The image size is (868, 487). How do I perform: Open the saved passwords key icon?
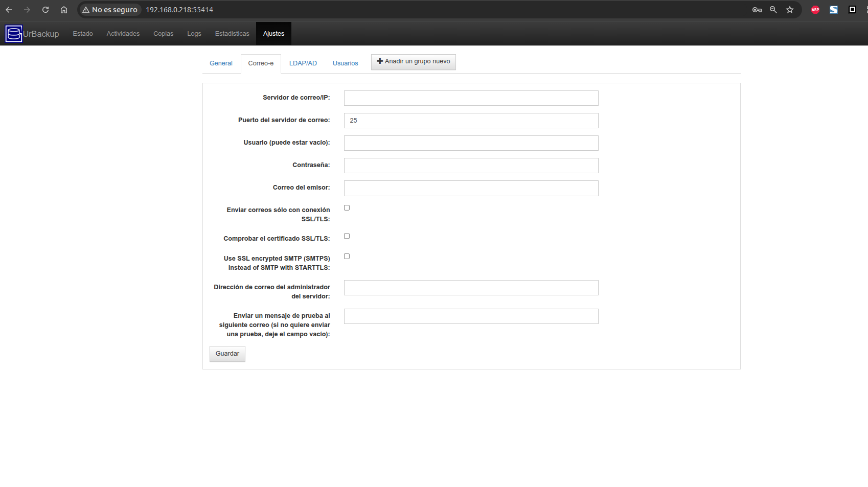tap(757, 10)
